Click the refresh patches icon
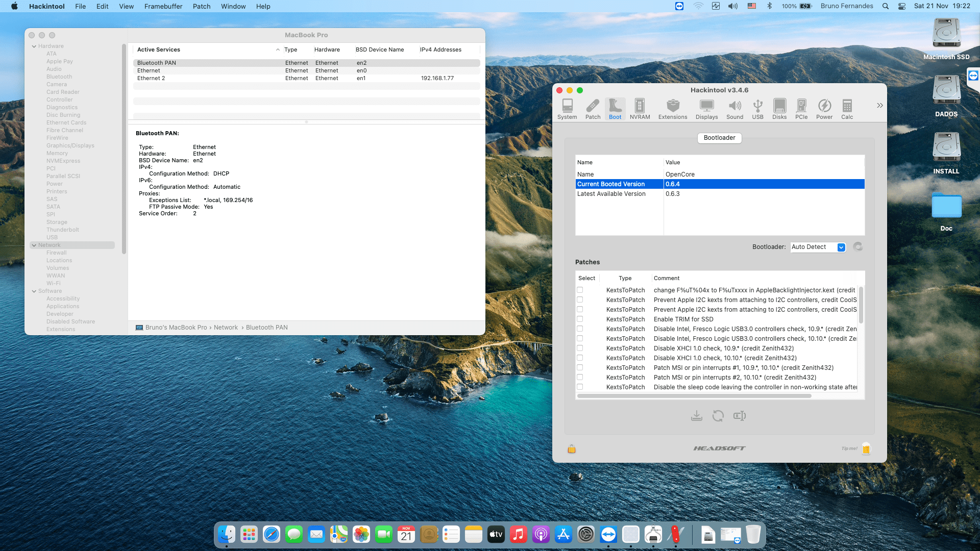Screen dimensions: 980x551 coord(718,416)
